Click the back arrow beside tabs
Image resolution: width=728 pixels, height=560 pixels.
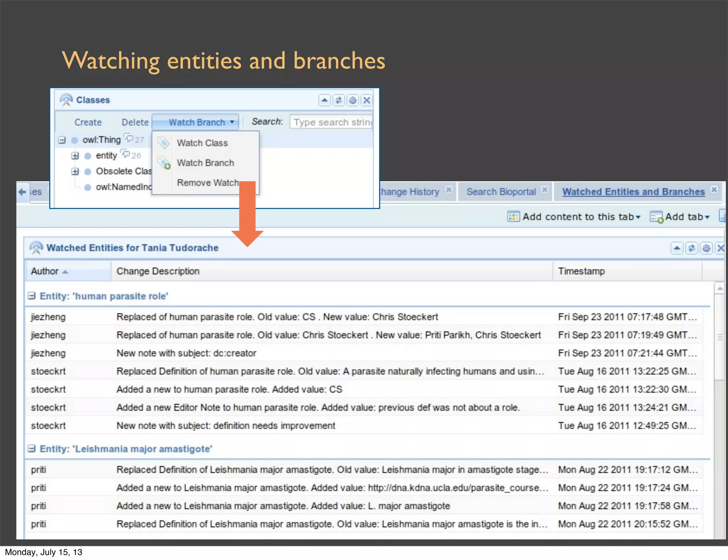(22, 192)
